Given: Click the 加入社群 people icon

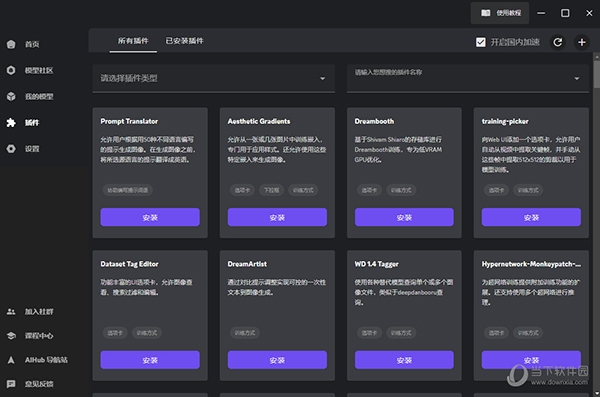Looking at the screenshot, I should coord(11,312).
